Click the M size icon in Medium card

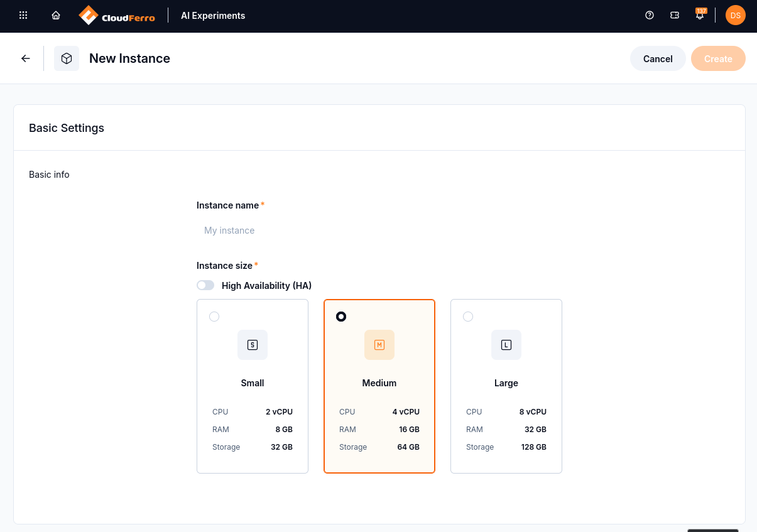click(379, 345)
